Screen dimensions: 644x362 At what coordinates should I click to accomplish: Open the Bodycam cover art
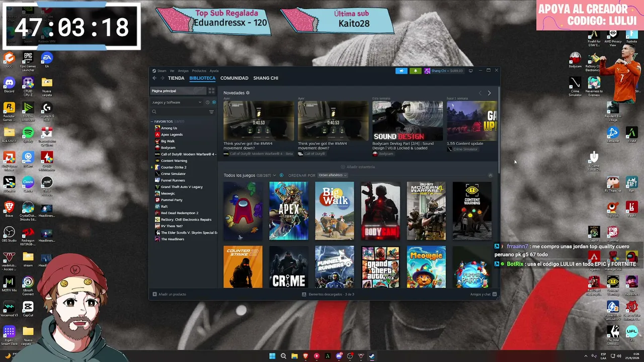pos(380,211)
